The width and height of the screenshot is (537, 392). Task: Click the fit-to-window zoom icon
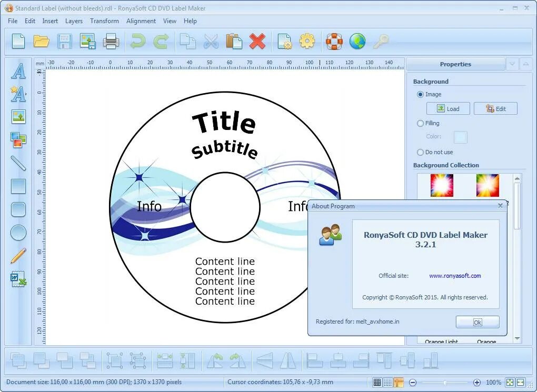click(510, 383)
